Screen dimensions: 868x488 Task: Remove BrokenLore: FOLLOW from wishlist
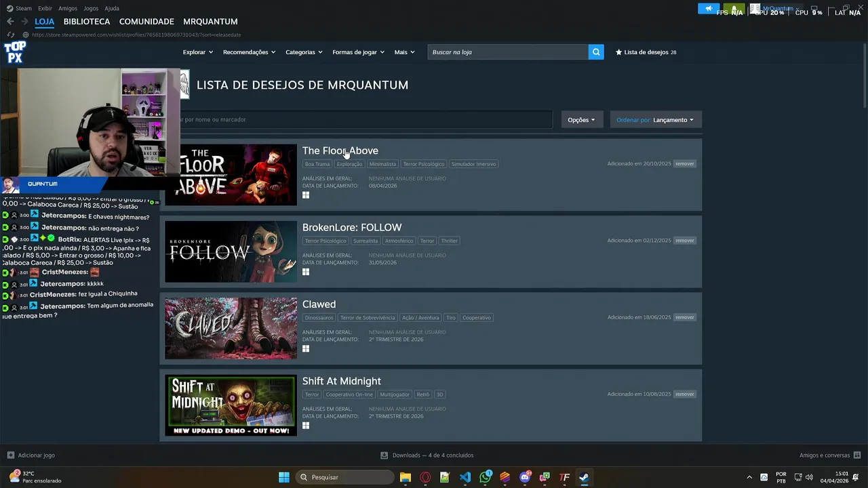[685, 241]
